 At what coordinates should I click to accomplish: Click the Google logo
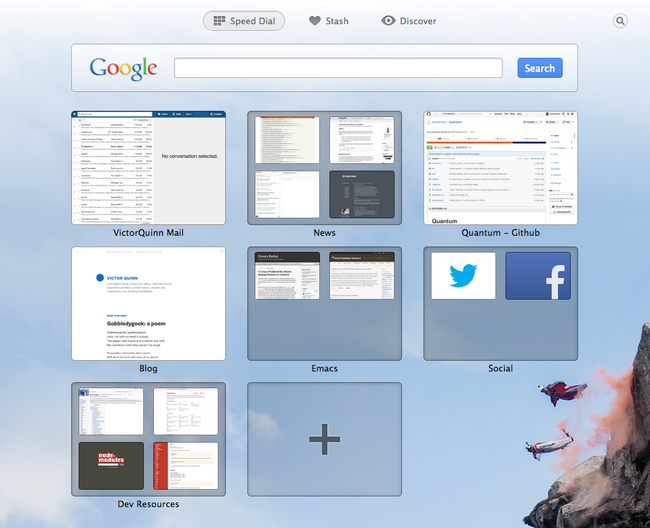point(123,68)
